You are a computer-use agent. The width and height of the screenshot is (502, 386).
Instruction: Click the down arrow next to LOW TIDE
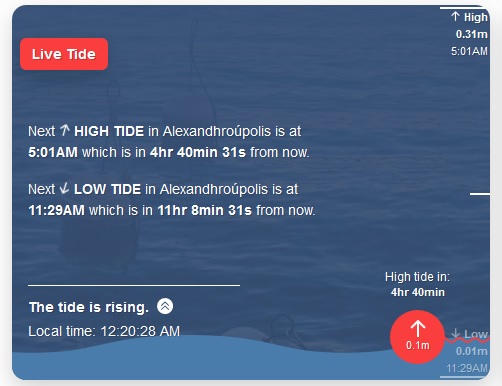64,188
